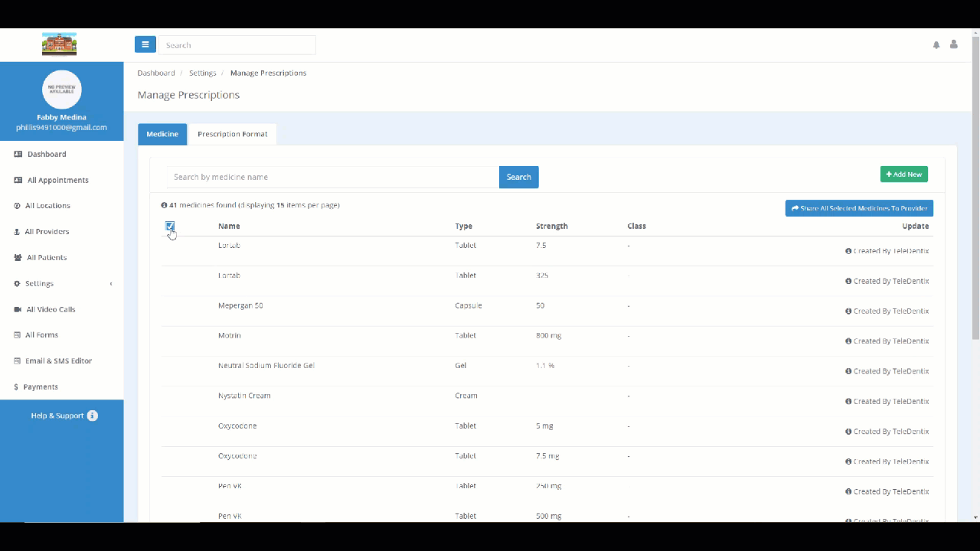Click the info icon on the Motrin row
This screenshot has height=551, width=980.
point(848,341)
